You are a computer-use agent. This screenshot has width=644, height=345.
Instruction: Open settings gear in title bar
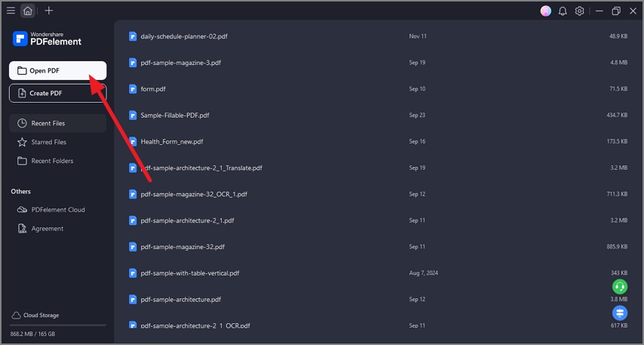coord(579,11)
